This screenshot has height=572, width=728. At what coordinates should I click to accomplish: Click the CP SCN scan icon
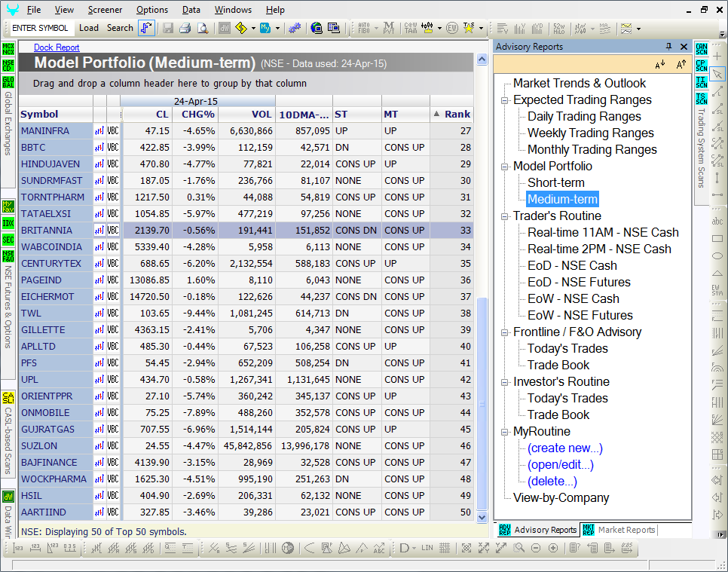[702, 66]
